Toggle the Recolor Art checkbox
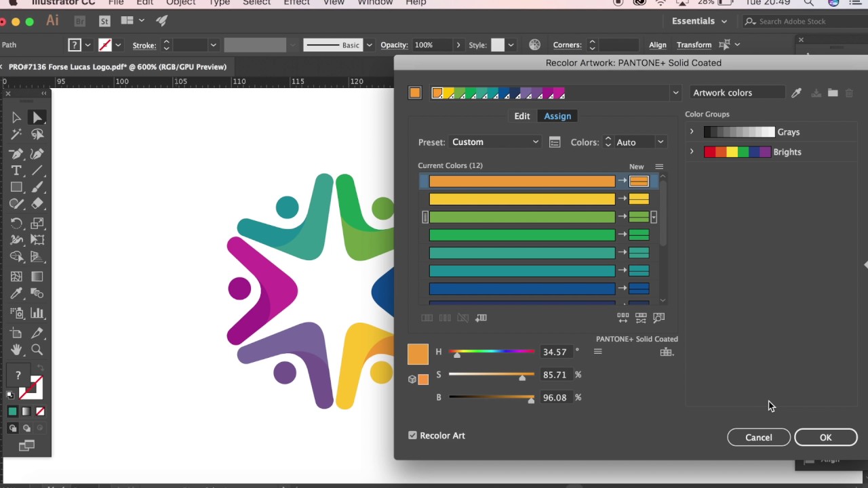Viewport: 868px width, 488px height. (x=412, y=435)
